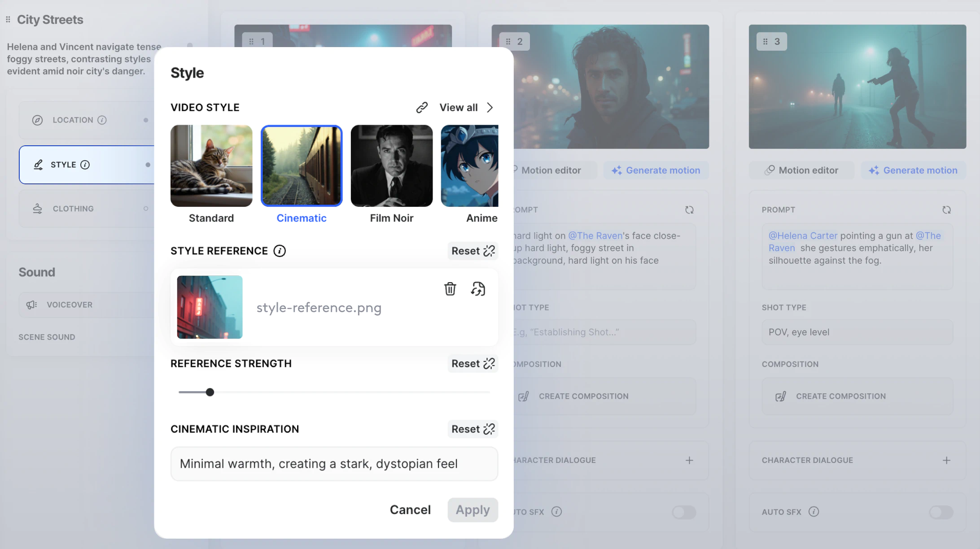Click @Helena Carter mention in shot 3 prompt
This screenshot has width=980, height=549.
(803, 236)
